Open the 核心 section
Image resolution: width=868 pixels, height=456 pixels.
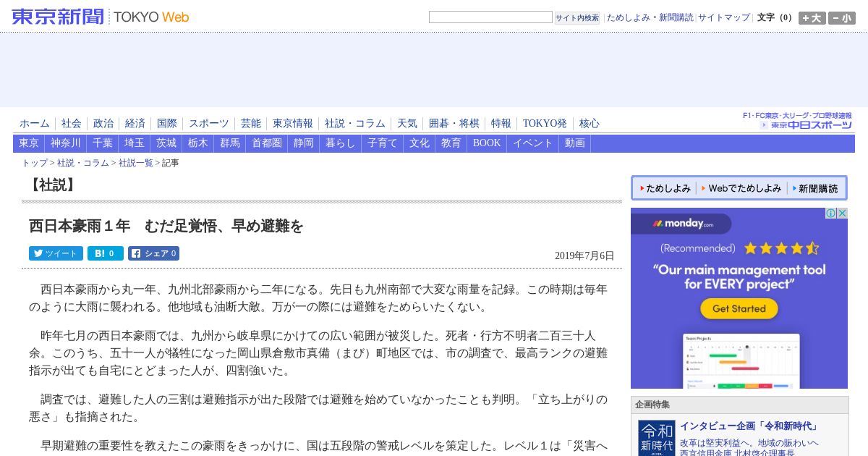click(590, 124)
